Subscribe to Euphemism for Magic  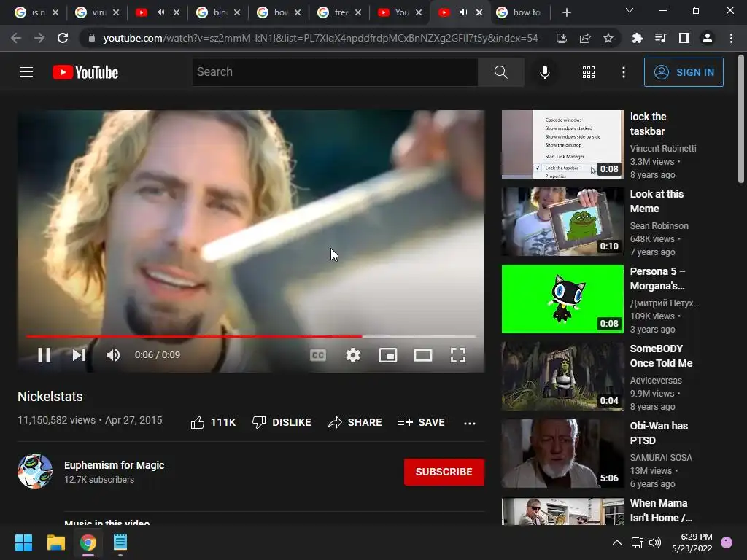click(444, 472)
